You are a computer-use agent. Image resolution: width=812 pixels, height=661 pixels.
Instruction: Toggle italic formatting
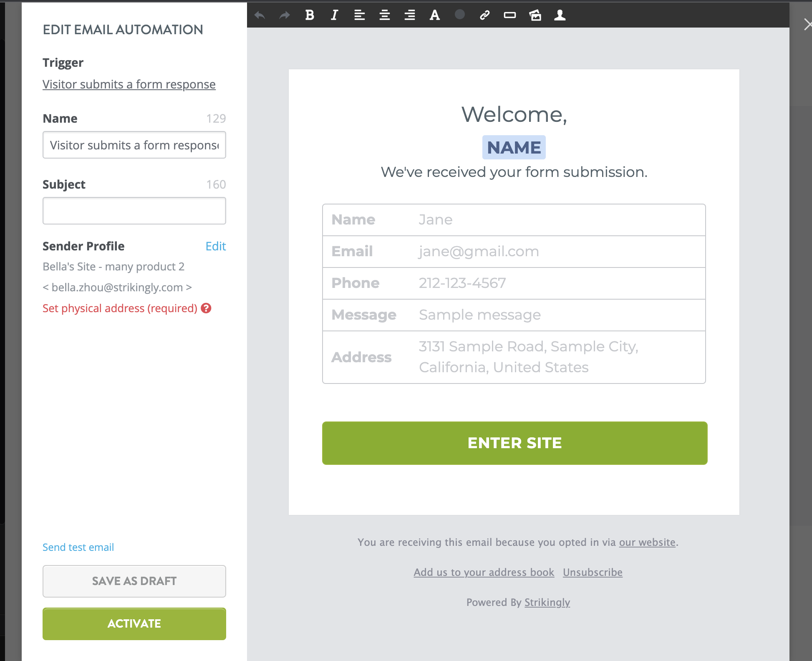pyautogui.click(x=334, y=15)
